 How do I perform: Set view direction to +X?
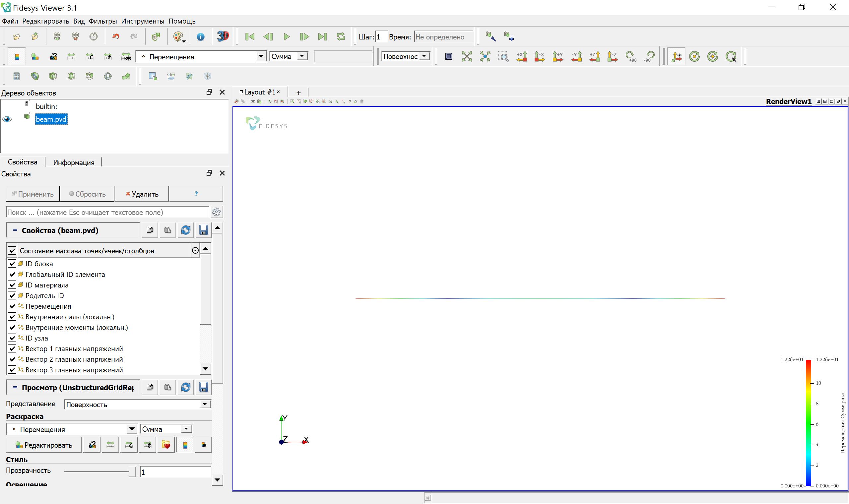point(522,56)
